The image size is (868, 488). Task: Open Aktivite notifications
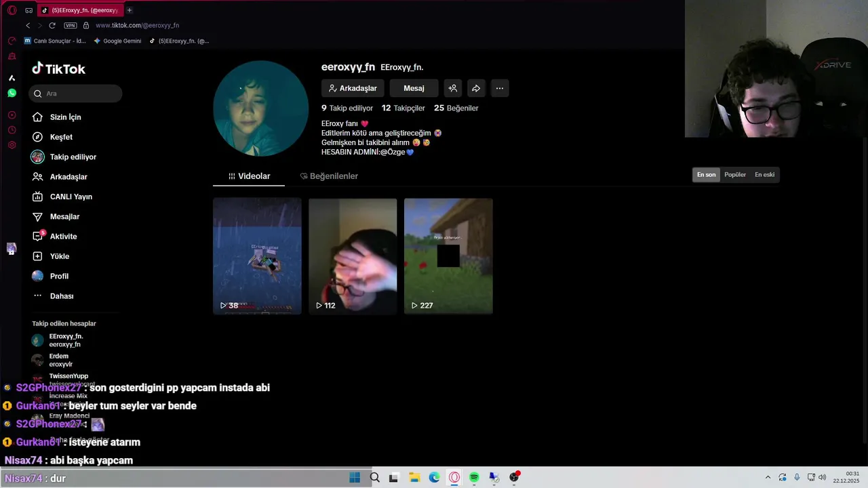click(54, 237)
